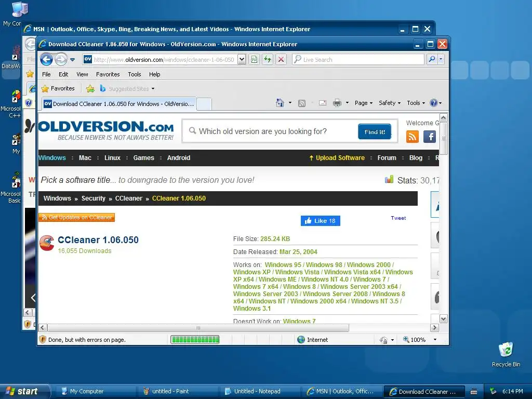The height and width of the screenshot is (399, 532).
Task: Click the CCleaner red logo icon
Action: coord(47,243)
